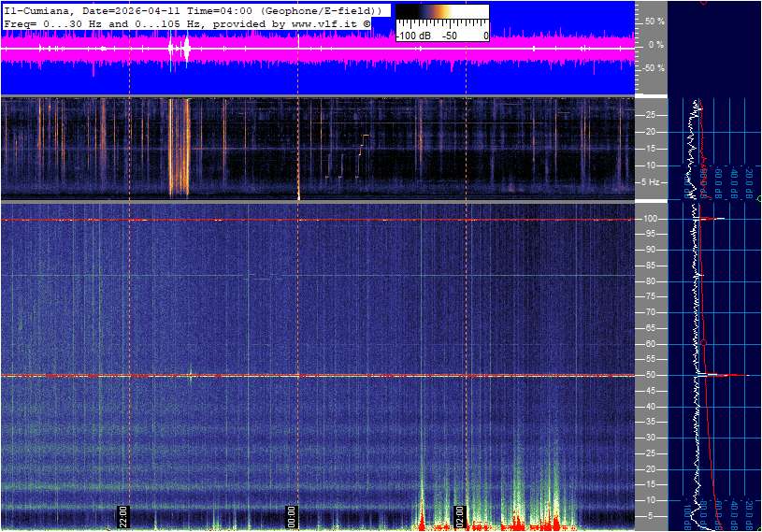Click the '95' tick on the E-field axis
Screen dimensions: 762x532
pyautogui.click(x=650, y=234)
